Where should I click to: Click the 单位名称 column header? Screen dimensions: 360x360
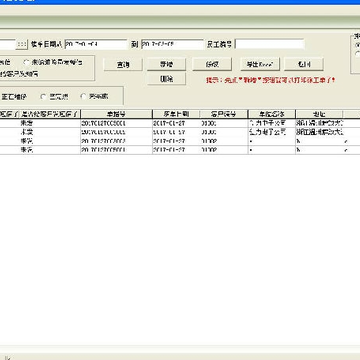(272, 114)
